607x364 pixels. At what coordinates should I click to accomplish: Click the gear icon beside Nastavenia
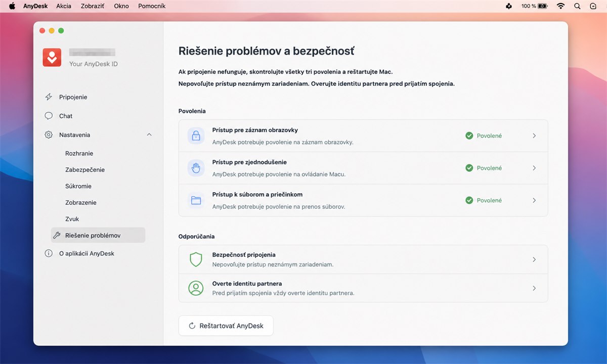coord(49,135)
